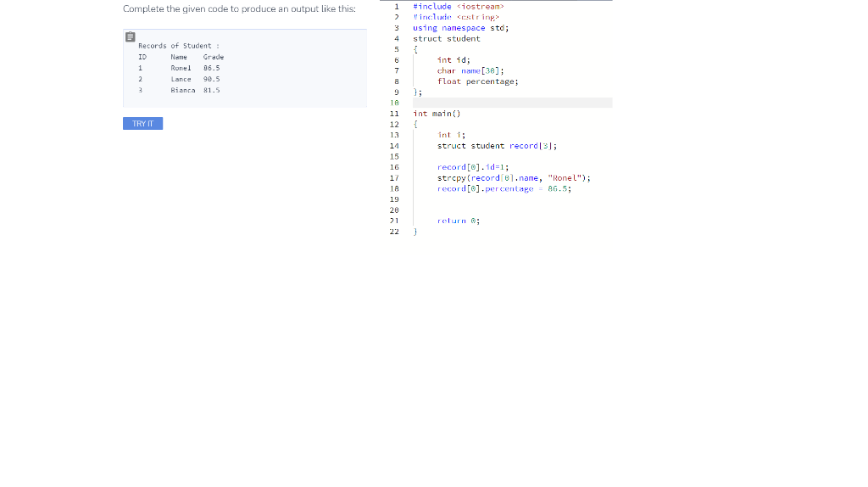This screenshot has height=487, width=868.
Task: Click the 'record[0].percentage = 86.5;' line
Action: (504, 188)
